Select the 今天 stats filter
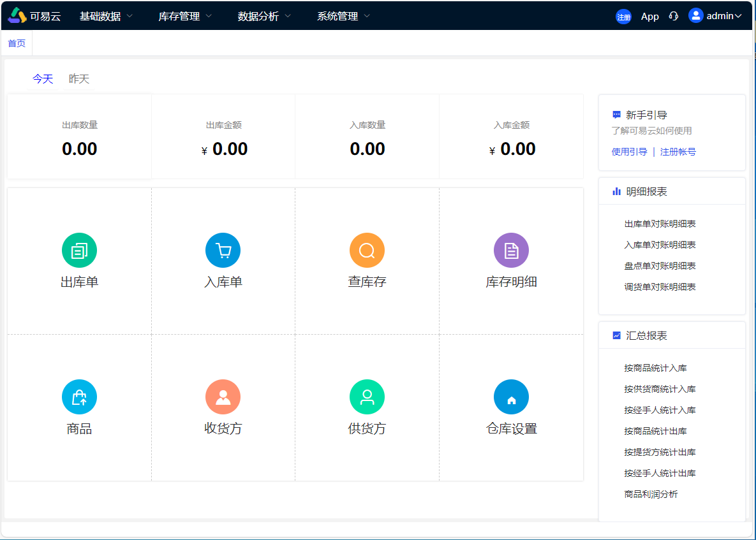756x540 pixels. tap(42, 78)
